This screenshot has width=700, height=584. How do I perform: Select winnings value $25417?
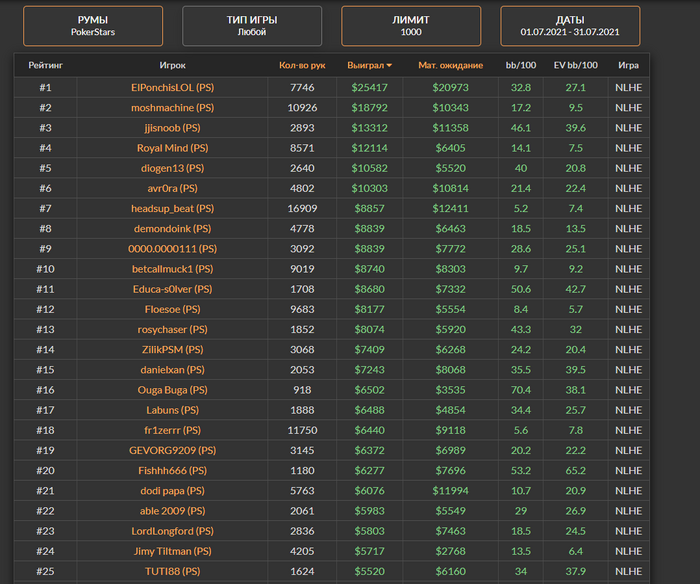point(369,88)
